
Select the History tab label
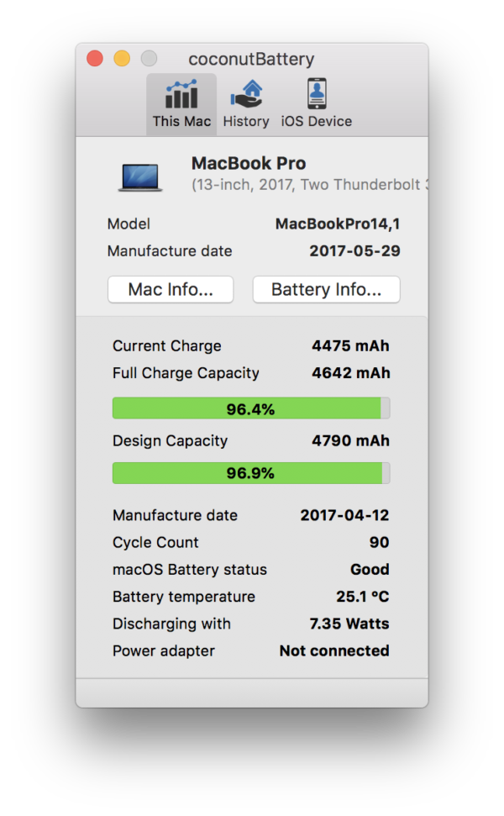[246, 122]
